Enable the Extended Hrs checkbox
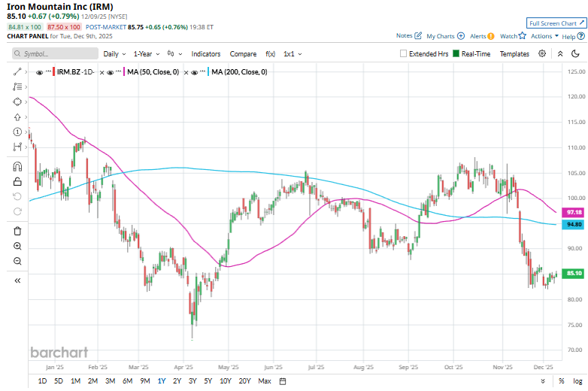Screen dimensions: 588x391 (x=404, y=54)
